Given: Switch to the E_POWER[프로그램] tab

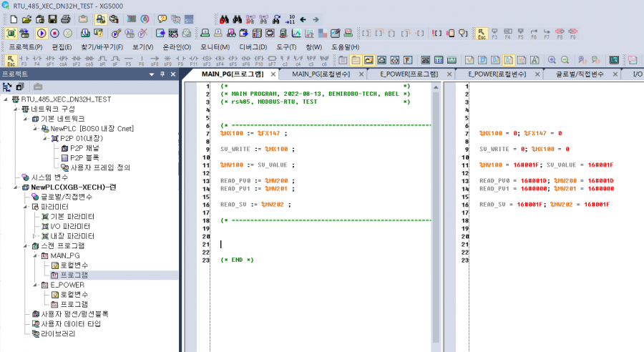Looking at the screenshot, I should (x=409, y=74).
